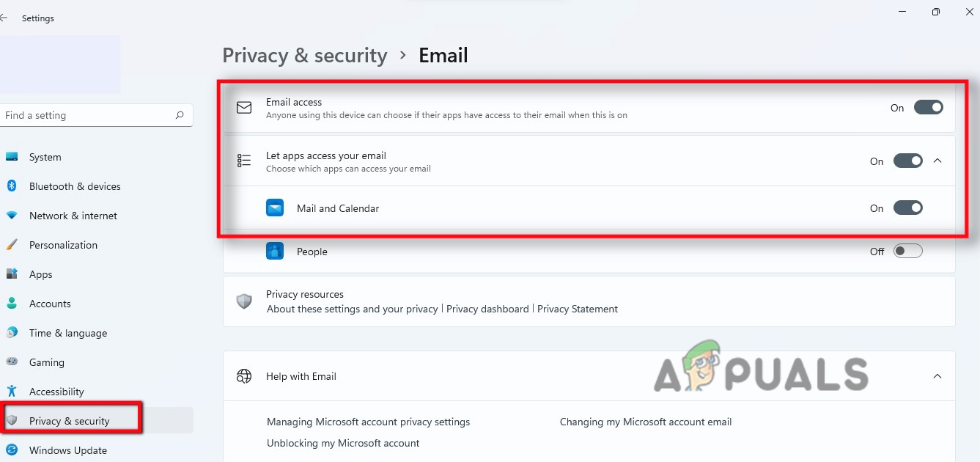
Task: Open System settings from the sidebar
Action: point(45,156)
